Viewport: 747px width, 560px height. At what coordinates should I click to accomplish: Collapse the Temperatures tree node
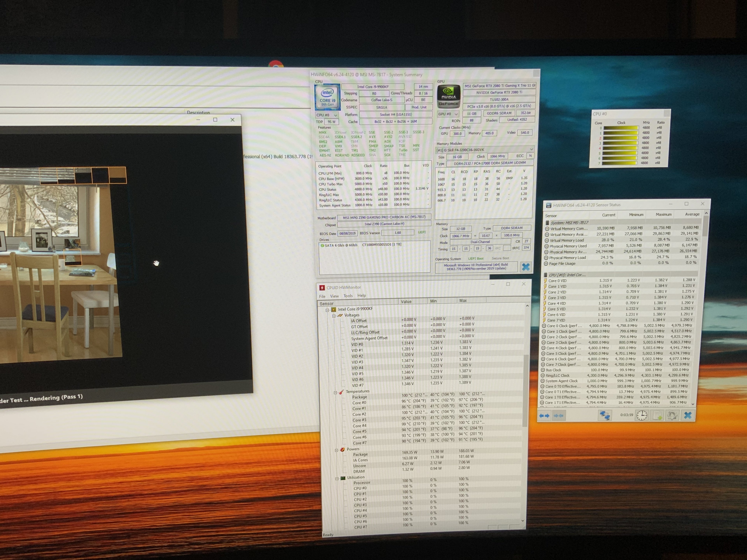coord(335,392)
